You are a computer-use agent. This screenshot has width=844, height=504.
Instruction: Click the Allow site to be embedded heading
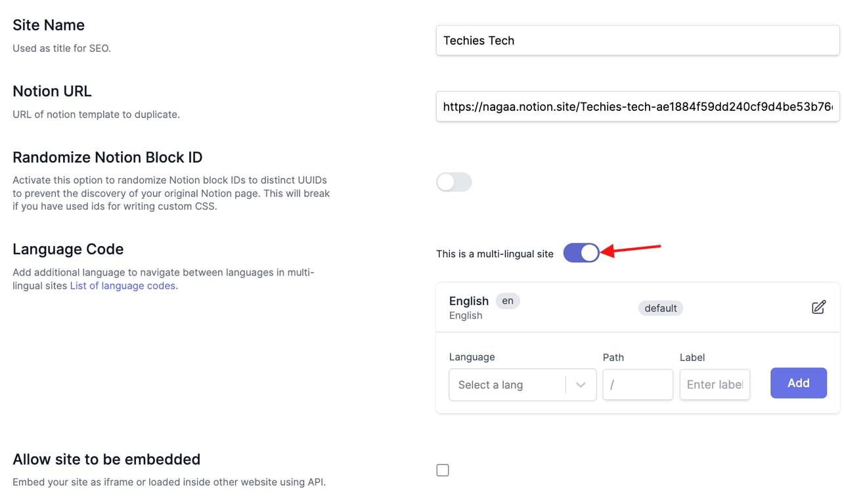tap(106, 459)
